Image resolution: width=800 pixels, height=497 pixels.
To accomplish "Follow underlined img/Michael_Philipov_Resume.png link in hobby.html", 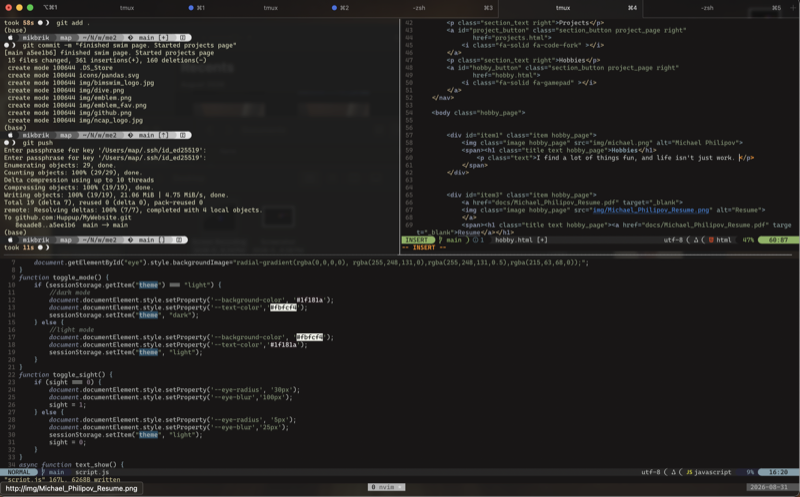I will 651,210.
